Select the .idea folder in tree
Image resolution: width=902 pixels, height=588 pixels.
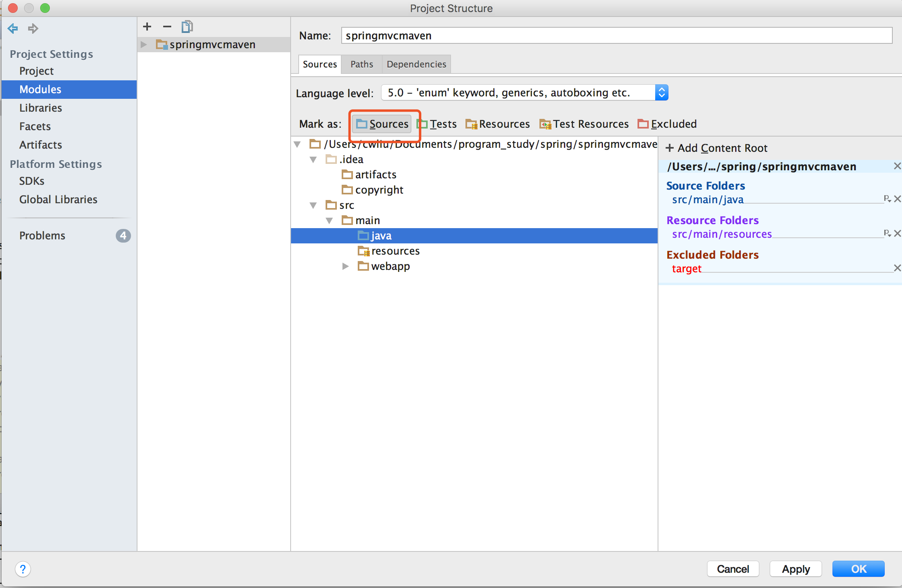coord(344,159)
